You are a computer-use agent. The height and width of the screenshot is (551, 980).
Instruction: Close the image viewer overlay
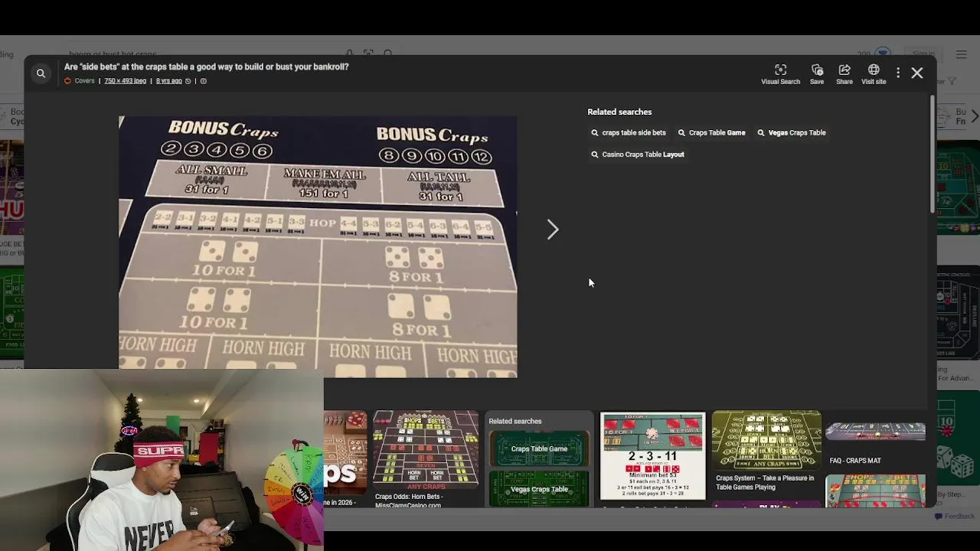[917, 73]
